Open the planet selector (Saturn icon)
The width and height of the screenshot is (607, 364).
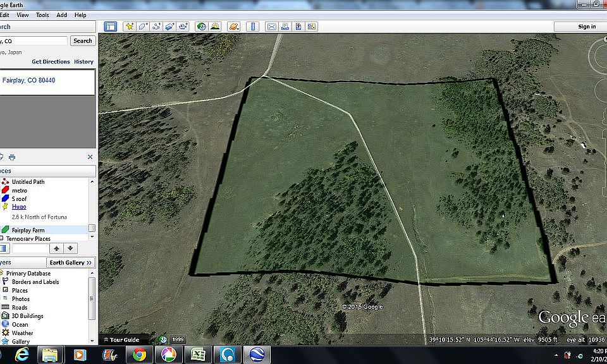click(x=234, y=27)
